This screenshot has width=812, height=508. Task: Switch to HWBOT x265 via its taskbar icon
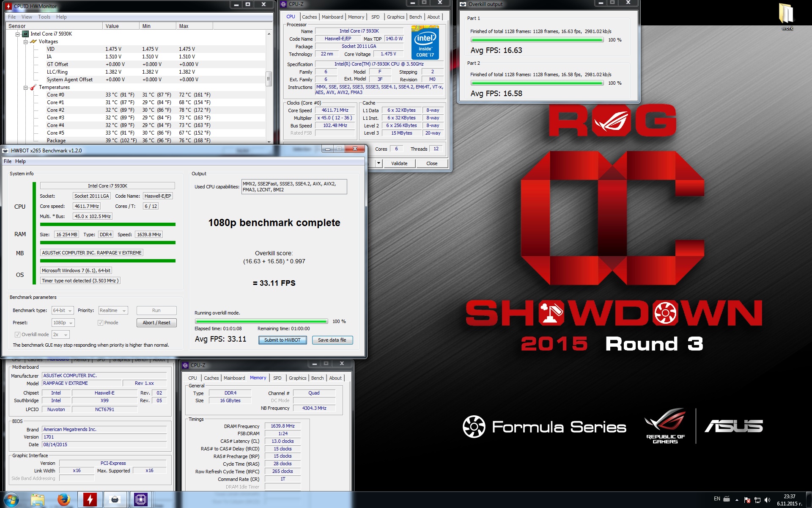click(115, 500)
